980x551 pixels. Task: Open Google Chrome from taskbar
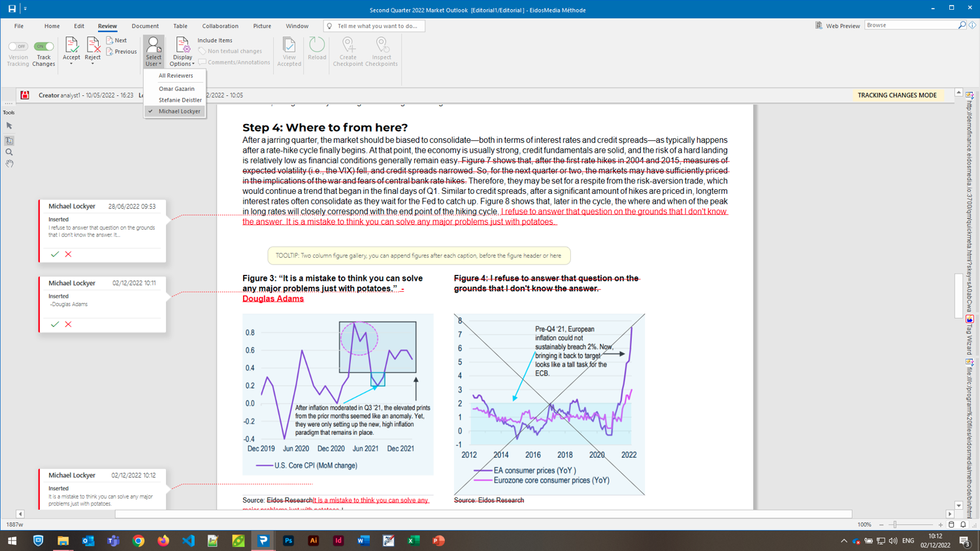(138, 541)
